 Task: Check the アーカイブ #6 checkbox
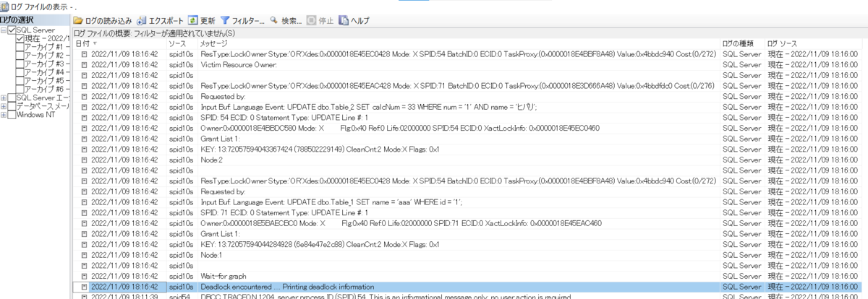pyautogui.click(x=20, y=90)
